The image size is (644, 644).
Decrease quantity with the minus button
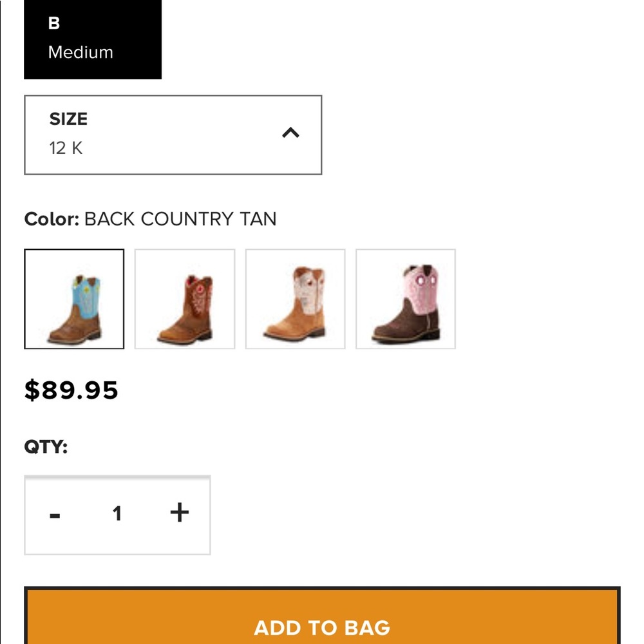click(56, 513)
